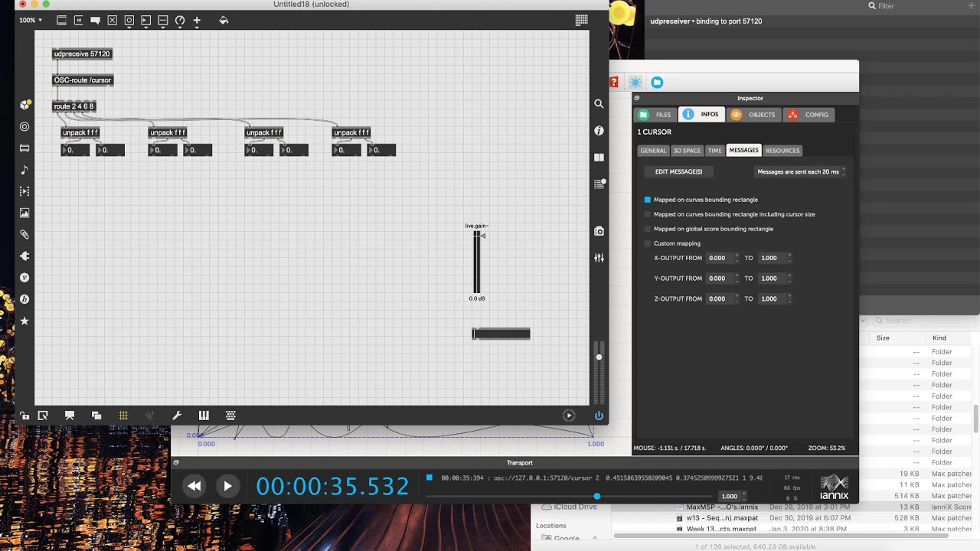
Task: Open the 3D SPACE sub-tab
Action: [x=687, y=151]
